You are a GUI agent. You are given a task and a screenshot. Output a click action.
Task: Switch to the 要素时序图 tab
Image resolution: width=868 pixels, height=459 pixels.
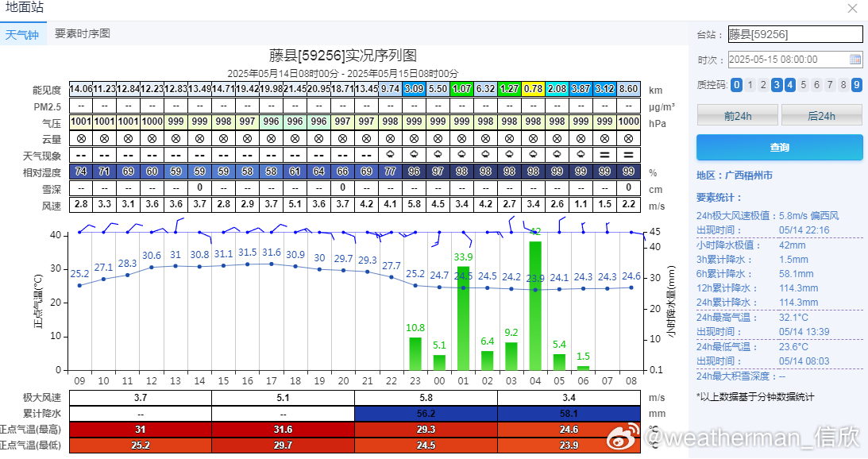pyautogui.click(x=83, y=34)
